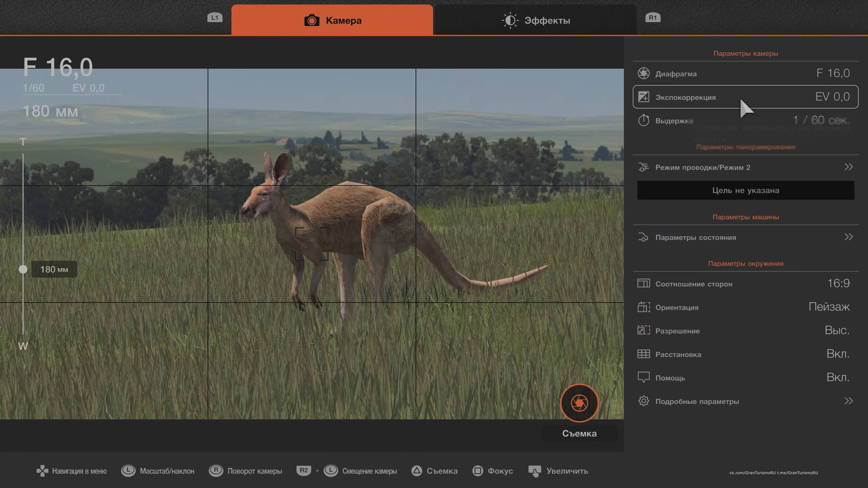The width and height of the screenshot is (868, 488).
Task: Change the 16:9 aspect ratio value
Action: [838, 283]
